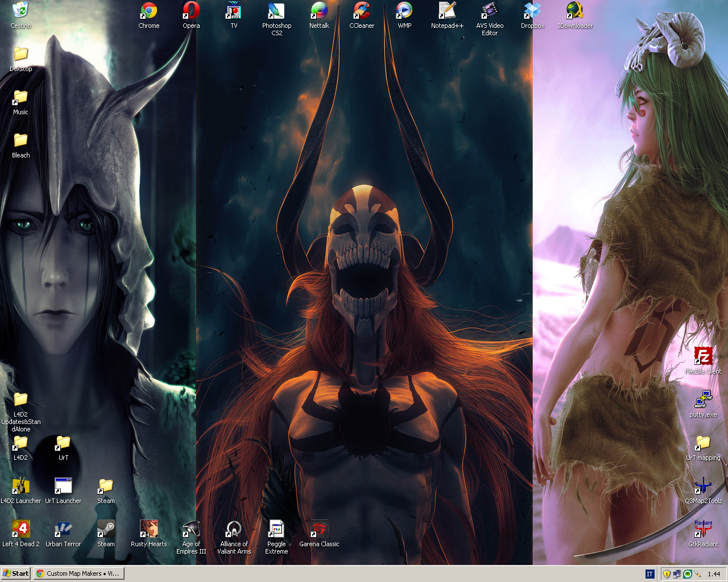
Task: Click the Notepad++ shortcut icon
Action: pyautogui.click(x=447, y=11)
